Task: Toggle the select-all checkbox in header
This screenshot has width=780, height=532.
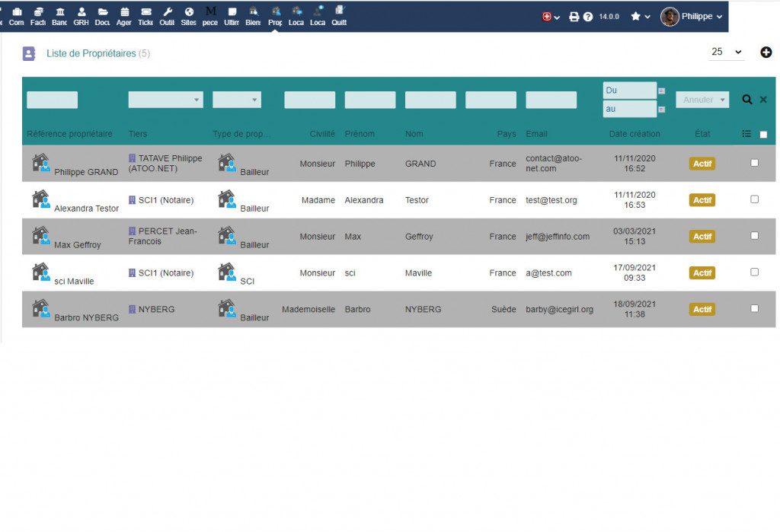Action: [x=763, y=135]
